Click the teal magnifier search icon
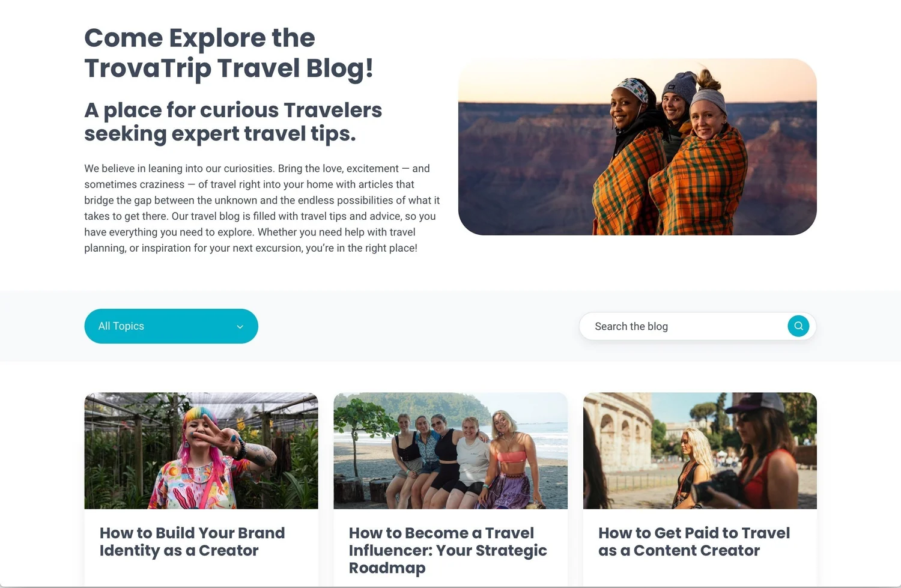This screenshot has width=901, height=588. [x=798, y=326]
